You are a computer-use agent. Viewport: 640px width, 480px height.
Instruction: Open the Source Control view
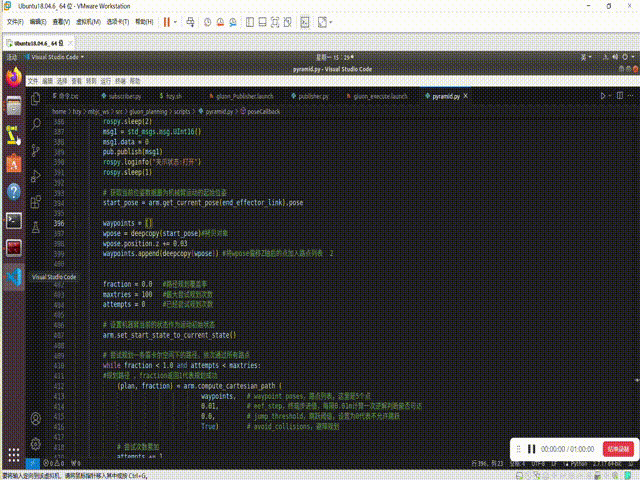(x=37, y=149)
